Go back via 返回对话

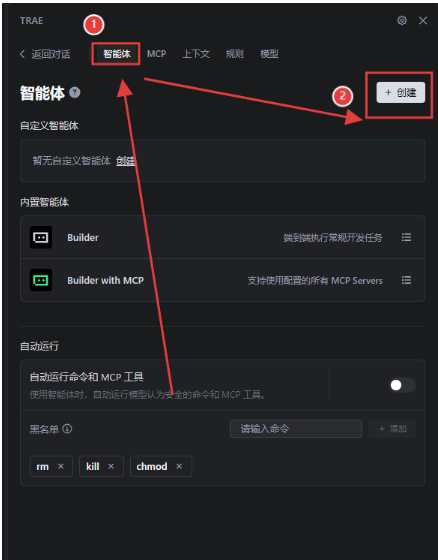(45, 54)
